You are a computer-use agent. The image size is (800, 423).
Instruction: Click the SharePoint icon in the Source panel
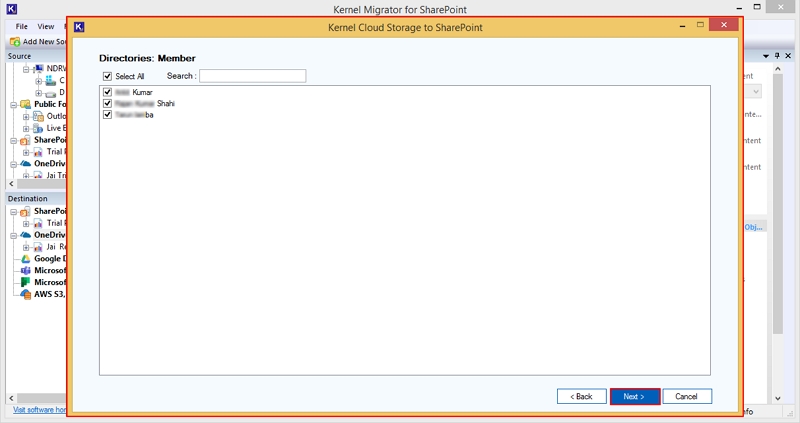pos(26,140)
